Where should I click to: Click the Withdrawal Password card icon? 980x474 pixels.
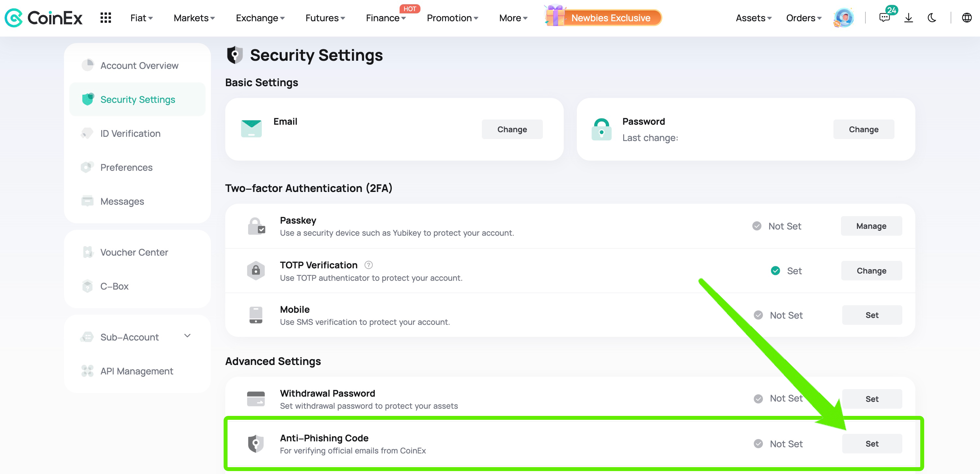point(256,399)
